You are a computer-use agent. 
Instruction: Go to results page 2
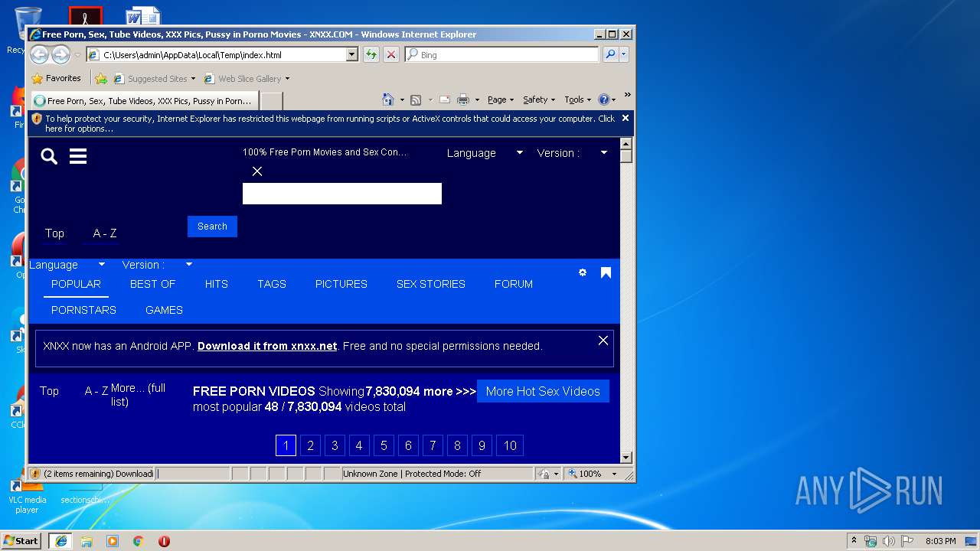tap(310, 445)
